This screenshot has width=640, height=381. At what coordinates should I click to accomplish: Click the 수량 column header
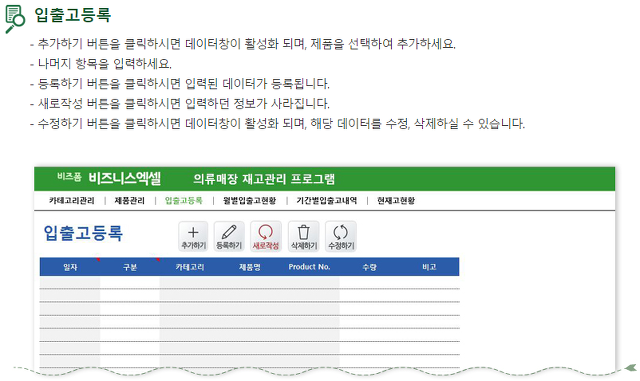[x=369, y=267]
